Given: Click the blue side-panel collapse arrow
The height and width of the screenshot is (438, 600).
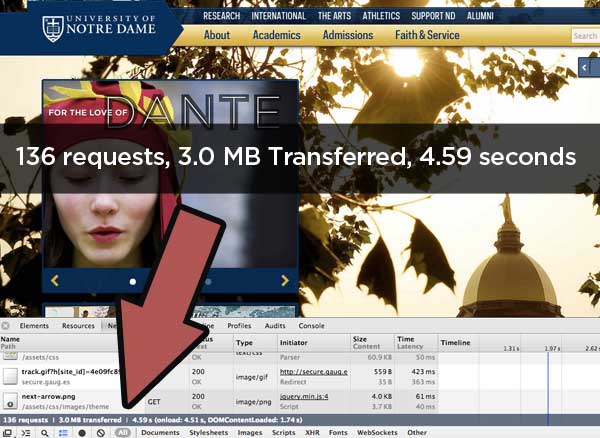Looking at the screenshot, I should tap(584, 68).
